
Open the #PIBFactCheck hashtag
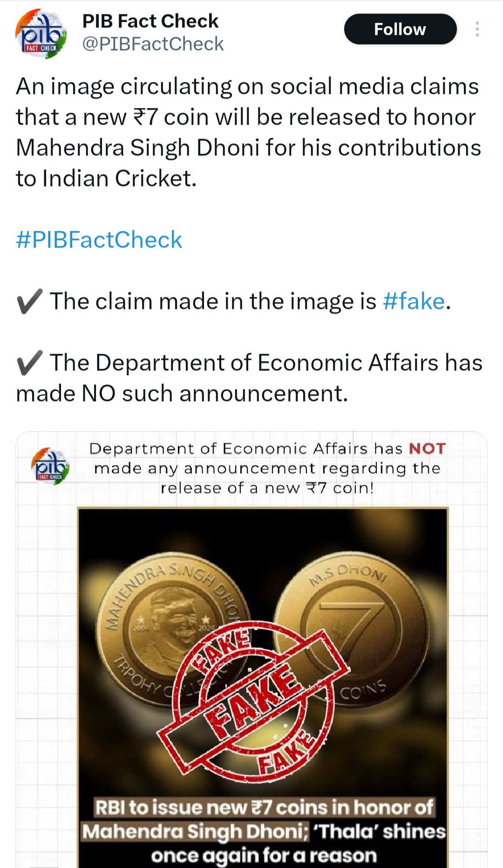point(99,240)
